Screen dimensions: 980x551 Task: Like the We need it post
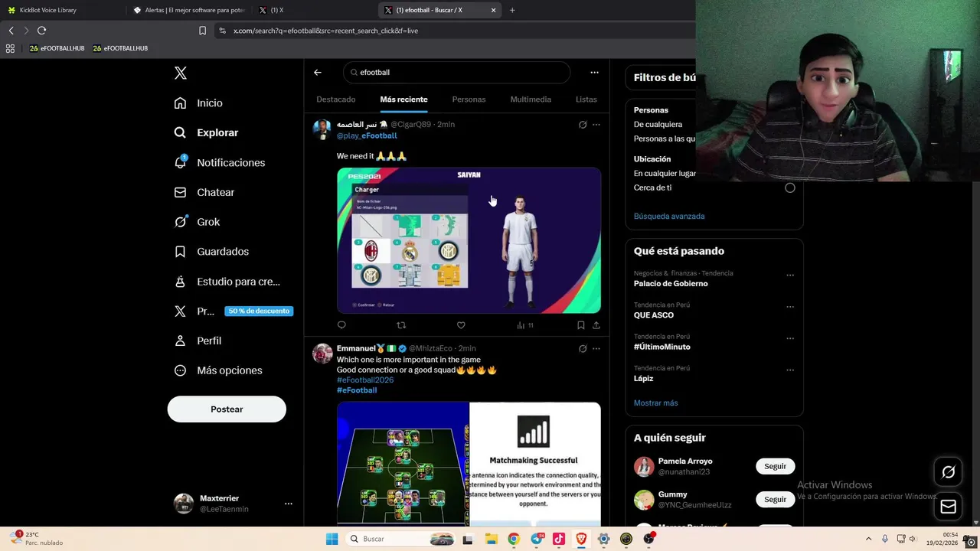[461, 325]
